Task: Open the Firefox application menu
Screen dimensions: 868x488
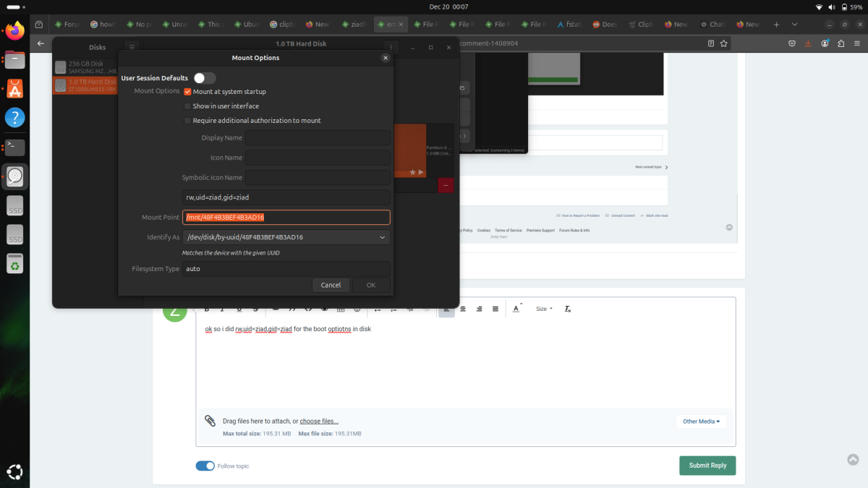Action: [x=856, y=43]
